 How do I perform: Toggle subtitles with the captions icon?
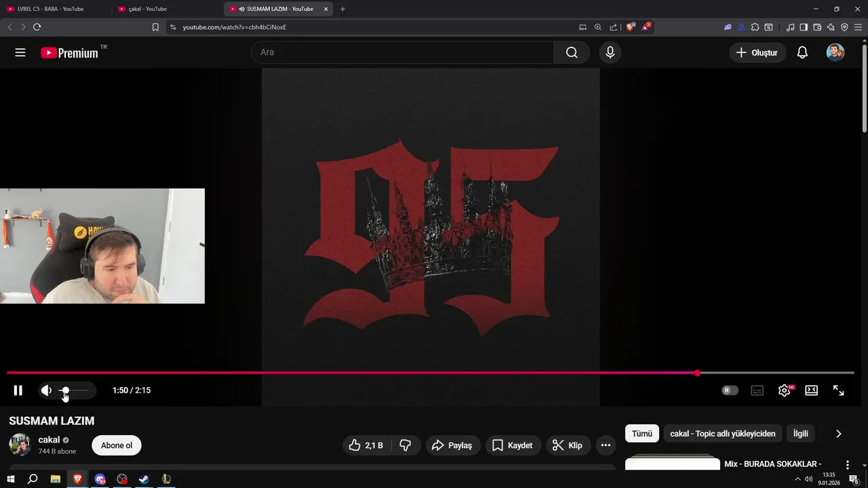pyautogui.click(x=757, y=390)
